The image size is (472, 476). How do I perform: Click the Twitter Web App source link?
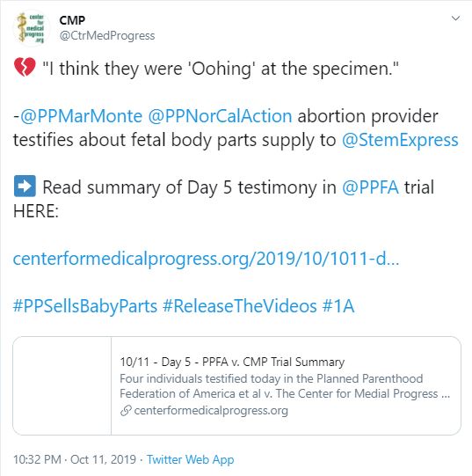(191, 459)
